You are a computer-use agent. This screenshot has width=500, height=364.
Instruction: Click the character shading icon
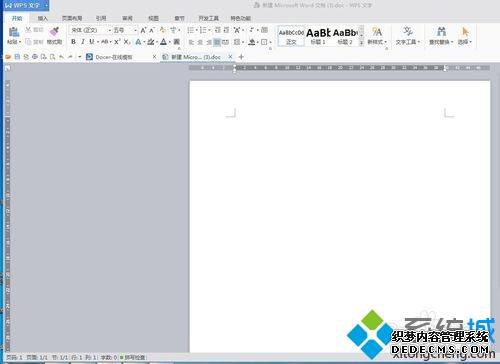(x=177, y=42)
